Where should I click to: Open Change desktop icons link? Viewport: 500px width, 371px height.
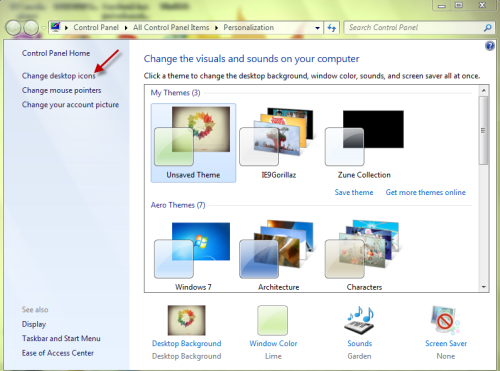pos(59,76)
